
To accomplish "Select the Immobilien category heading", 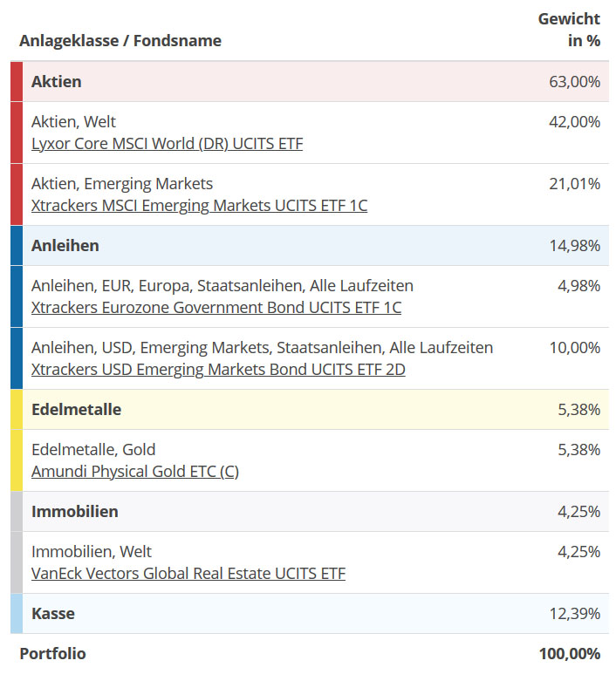I will click(x=74, y=512).
